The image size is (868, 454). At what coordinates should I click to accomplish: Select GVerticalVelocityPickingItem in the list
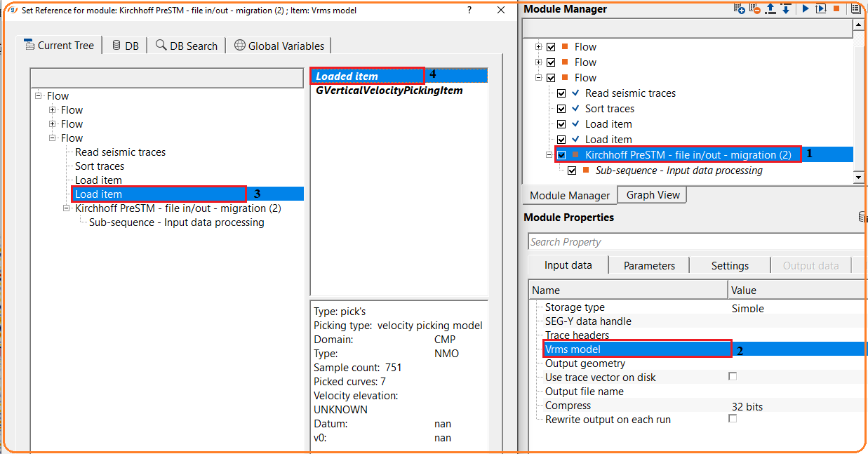[x=389, y=91]
